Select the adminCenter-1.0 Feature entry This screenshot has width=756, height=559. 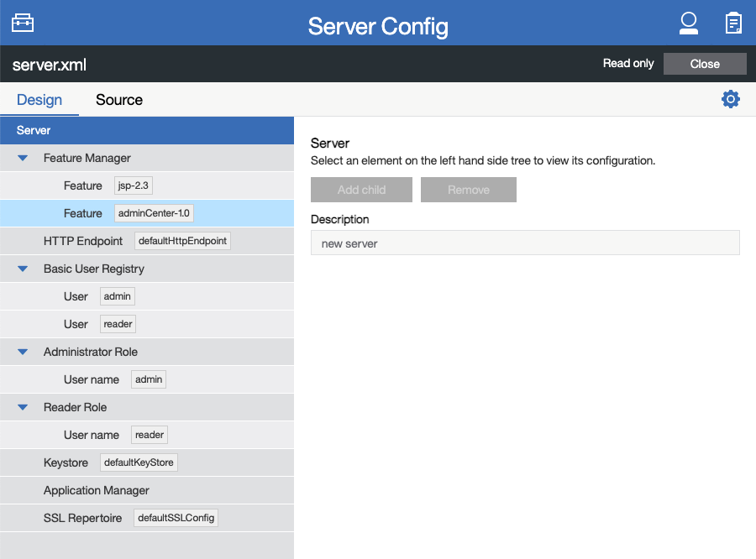click(x=154, y=212)
